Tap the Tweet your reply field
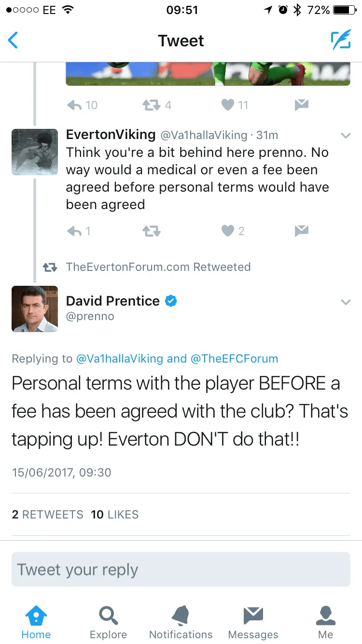 pos(181,570)
